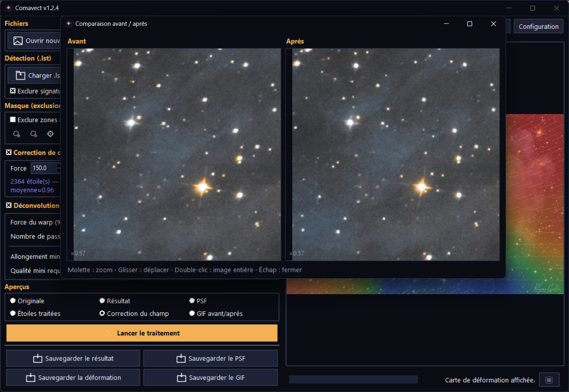Select the Originale preview radio button
Image resolution: width=569 pixels, height=392 pixels.
pyautogui.click(x=13, y=300)
